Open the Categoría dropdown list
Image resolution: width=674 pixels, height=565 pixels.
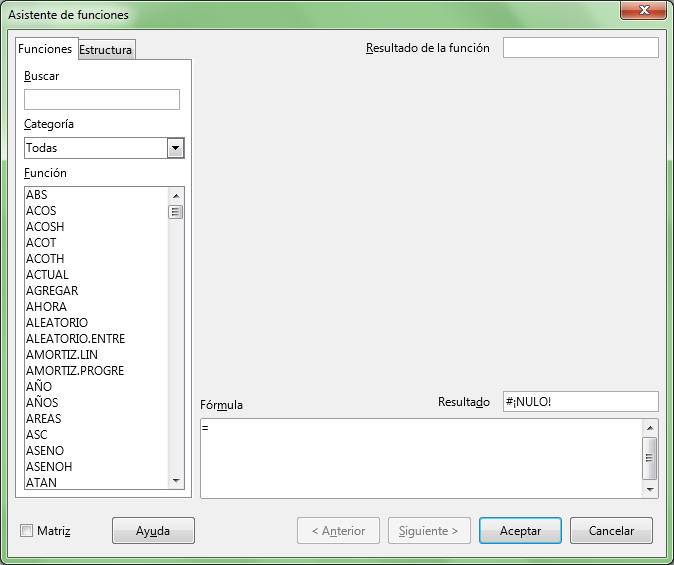176,148
